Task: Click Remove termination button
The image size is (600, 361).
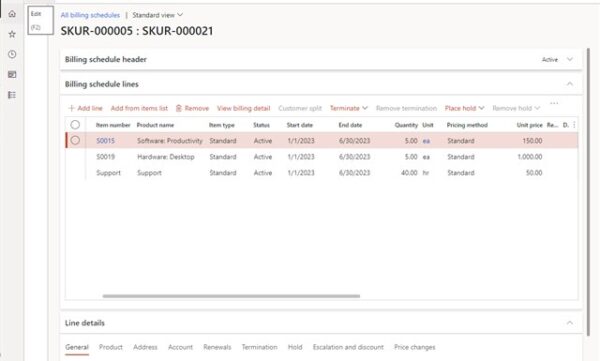Action: point(406,108)
